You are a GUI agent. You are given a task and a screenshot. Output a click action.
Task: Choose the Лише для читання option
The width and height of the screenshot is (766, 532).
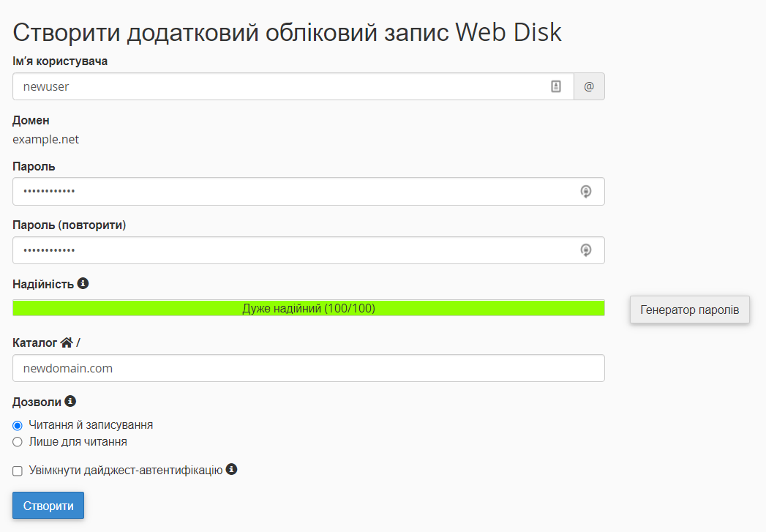click(18, 442)
